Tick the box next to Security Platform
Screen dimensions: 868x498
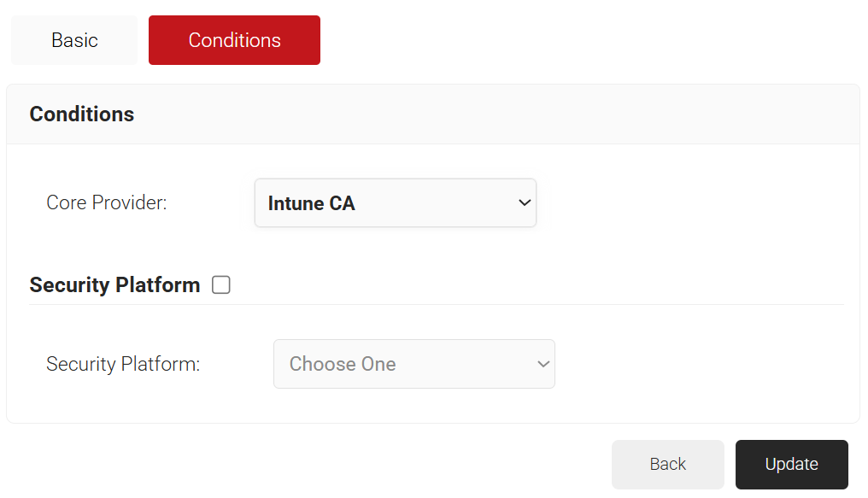(x=221, y=285)
